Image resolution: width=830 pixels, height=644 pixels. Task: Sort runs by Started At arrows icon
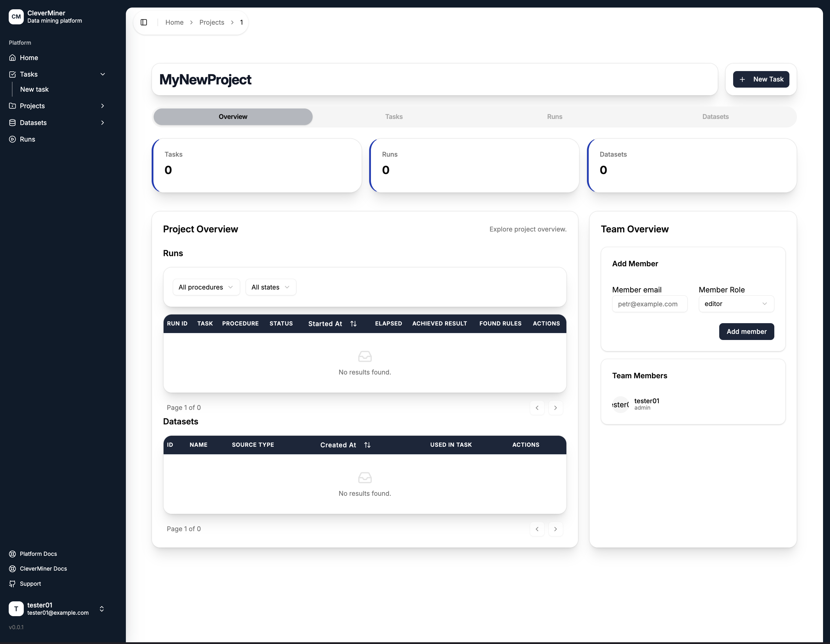354,323
